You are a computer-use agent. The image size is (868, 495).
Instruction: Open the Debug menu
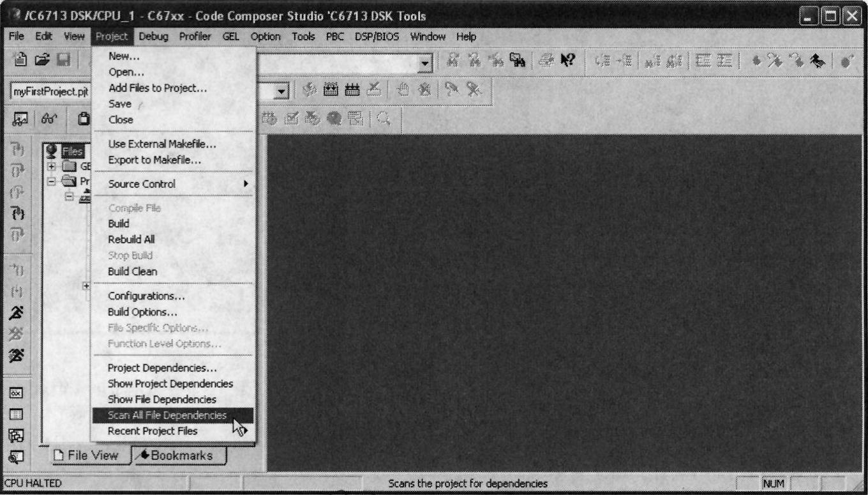pyautogui.click(x=153, y=36)
